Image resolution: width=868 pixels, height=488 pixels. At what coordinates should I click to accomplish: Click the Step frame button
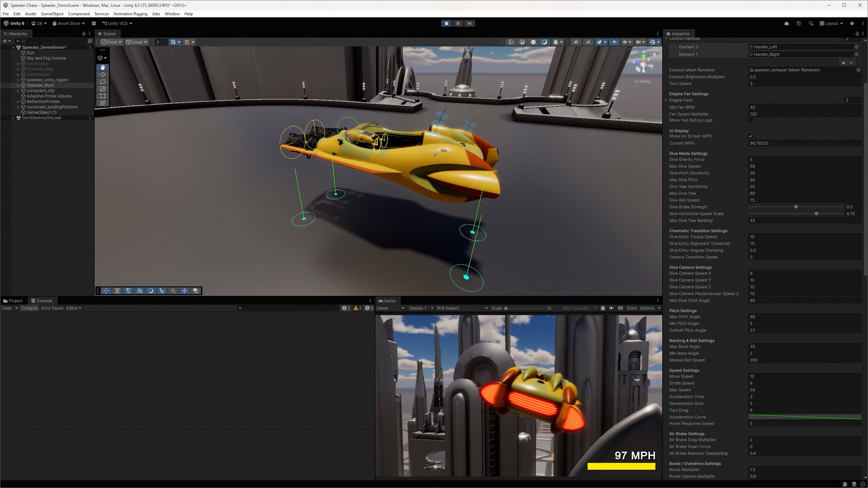[469, 23]
